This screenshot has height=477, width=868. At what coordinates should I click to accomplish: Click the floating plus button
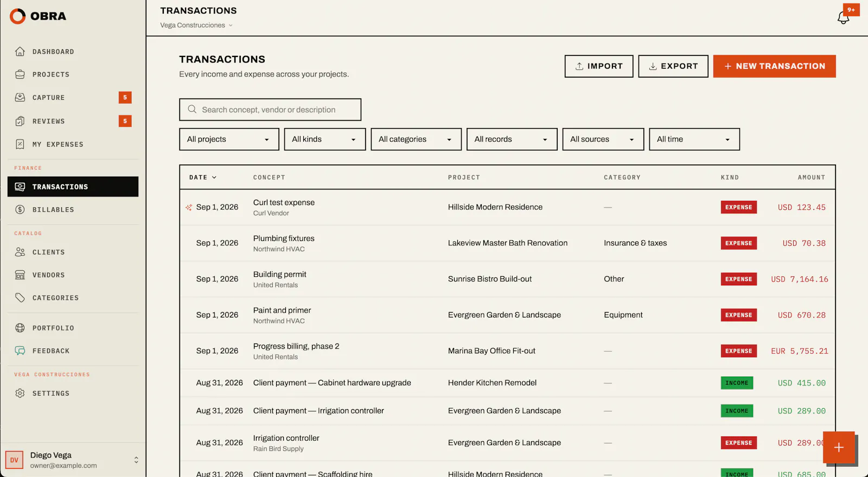click(839, 448)
